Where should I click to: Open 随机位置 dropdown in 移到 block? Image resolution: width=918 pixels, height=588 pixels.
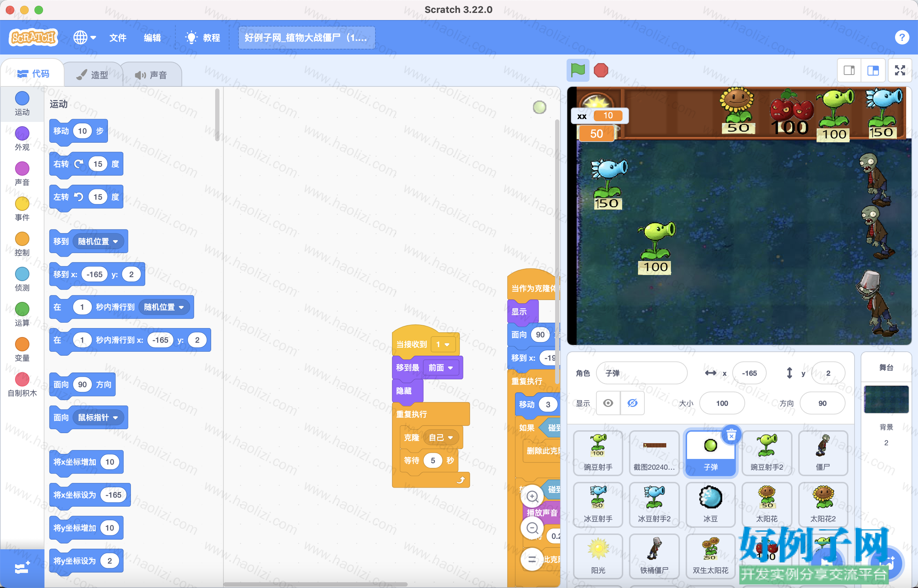98,241
